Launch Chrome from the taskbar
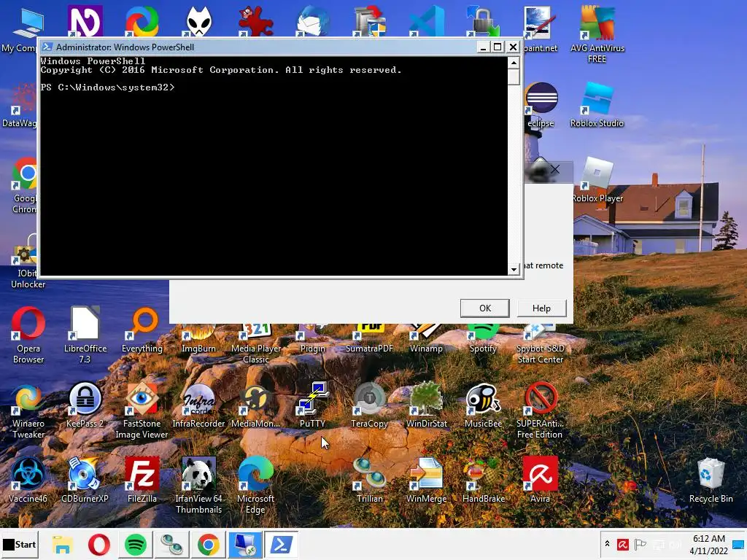Viewport: 747px width, 560px height. point(208,544)
